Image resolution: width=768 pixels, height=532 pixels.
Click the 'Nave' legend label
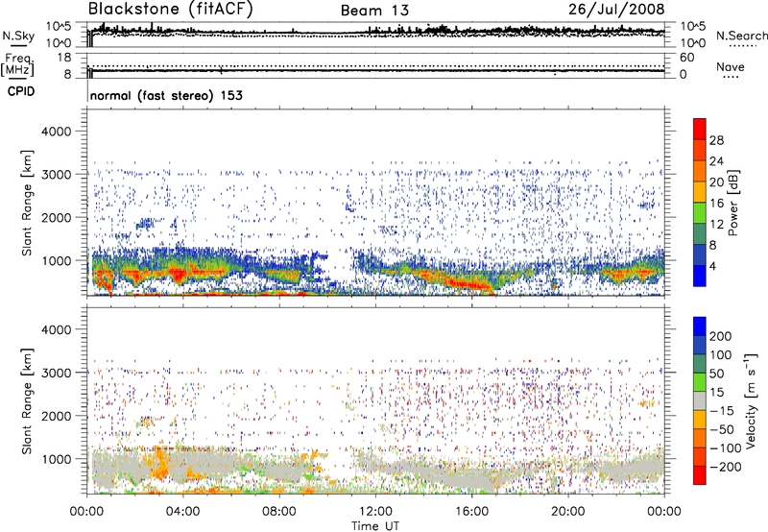click(731, 67)
